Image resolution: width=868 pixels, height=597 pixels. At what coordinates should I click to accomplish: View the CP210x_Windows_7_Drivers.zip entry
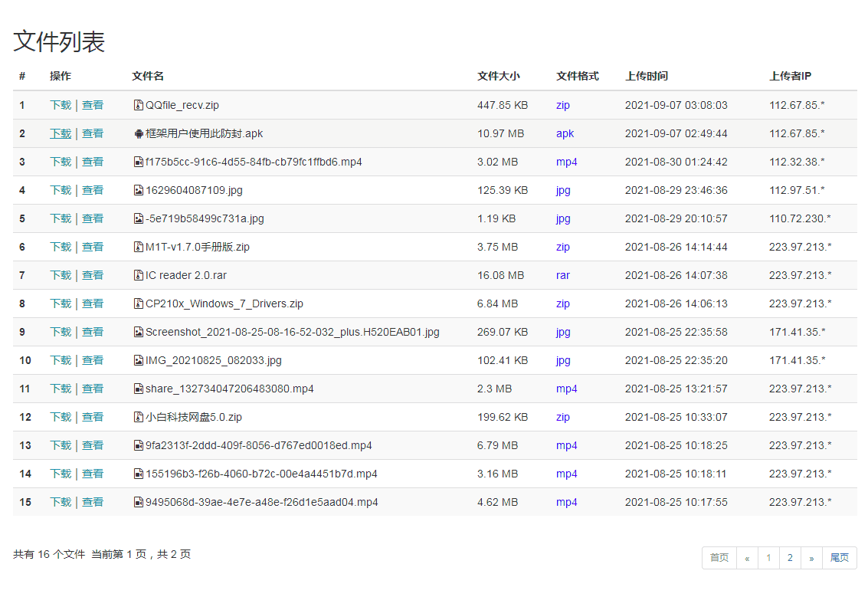(x=93, y=303)
